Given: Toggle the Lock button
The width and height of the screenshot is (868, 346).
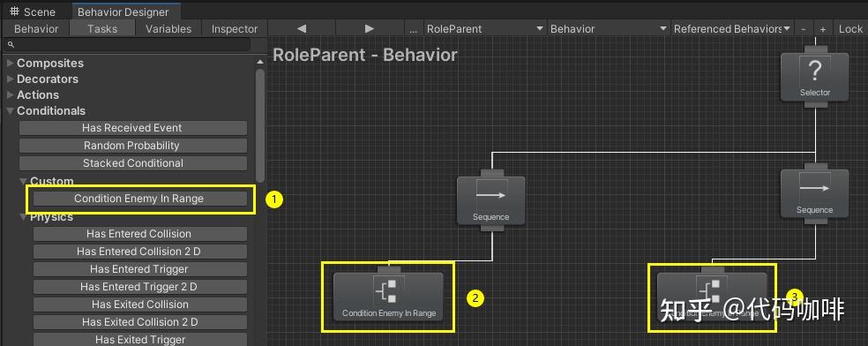Looking at the screenshot, I should coord(850,29).
